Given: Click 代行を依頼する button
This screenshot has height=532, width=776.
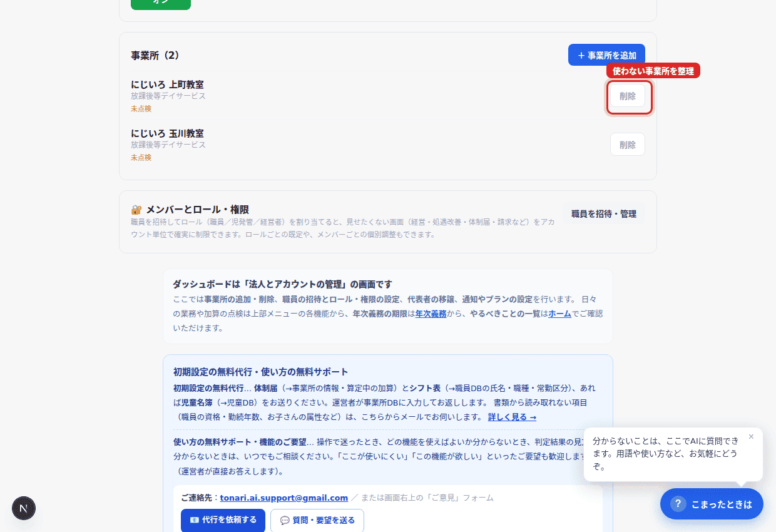Looking at the screenshot, I should point(223,520).
